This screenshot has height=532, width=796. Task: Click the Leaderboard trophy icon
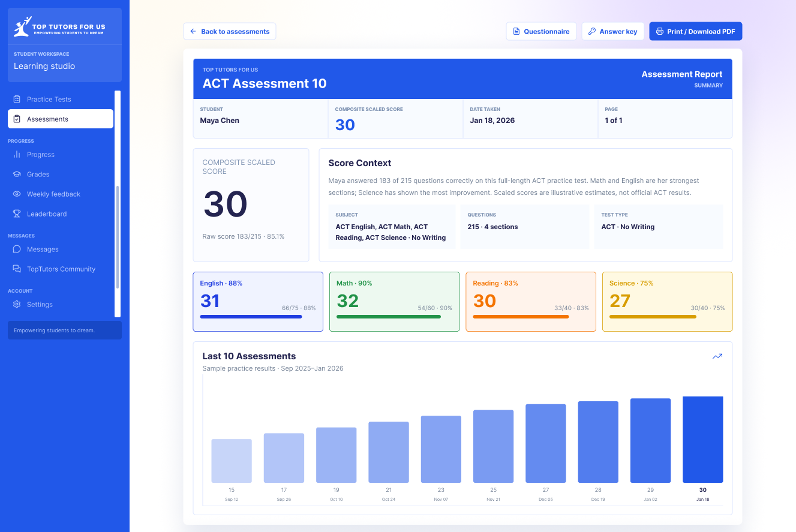pyautogui.click(x=17, y=214)
